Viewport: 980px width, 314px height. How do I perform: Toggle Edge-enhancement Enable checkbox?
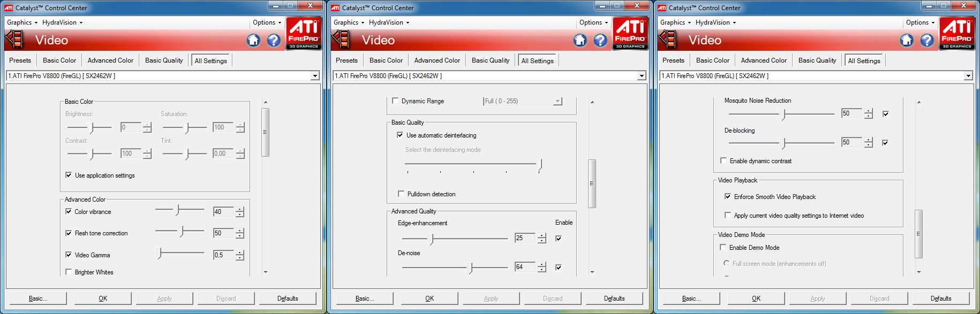pyautogui.click(x=559, y=238)
